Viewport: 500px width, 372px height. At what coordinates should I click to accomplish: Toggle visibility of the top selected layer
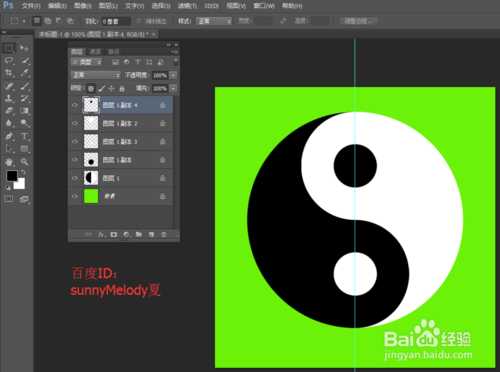pyautogui.click(x=75, y=105)
